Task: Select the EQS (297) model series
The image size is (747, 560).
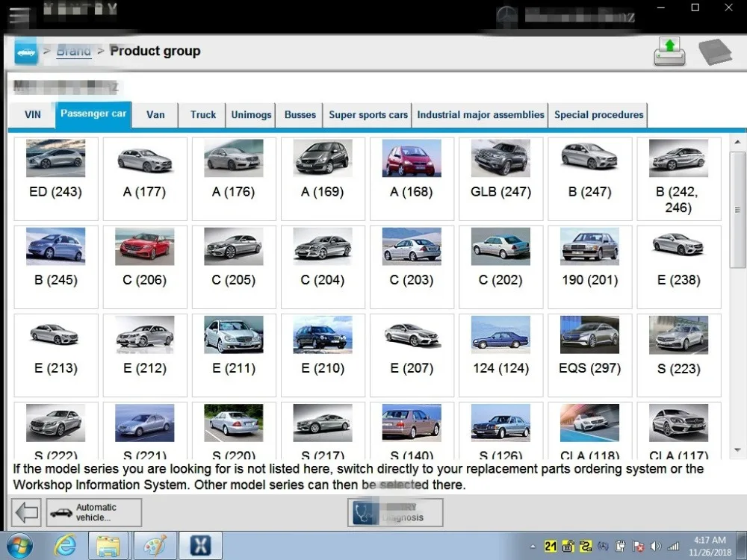Action: (x=590, y=355)
